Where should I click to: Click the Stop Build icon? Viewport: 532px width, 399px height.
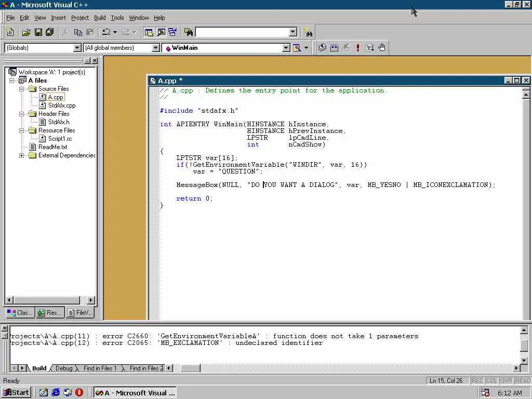tap(345, 48)
